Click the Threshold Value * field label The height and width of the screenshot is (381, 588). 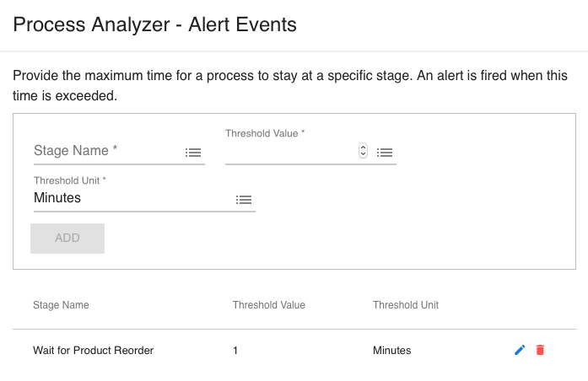click(x=265, y=133)
